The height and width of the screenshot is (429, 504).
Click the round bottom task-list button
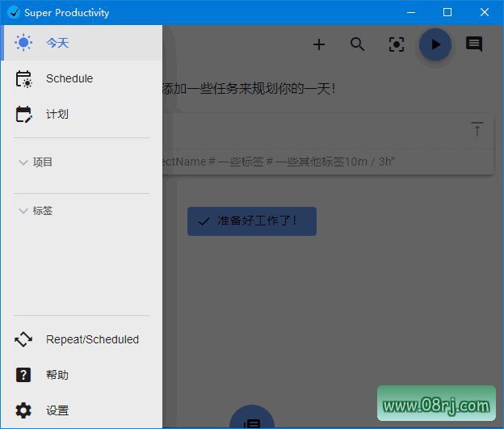click(x=252, y=417)
